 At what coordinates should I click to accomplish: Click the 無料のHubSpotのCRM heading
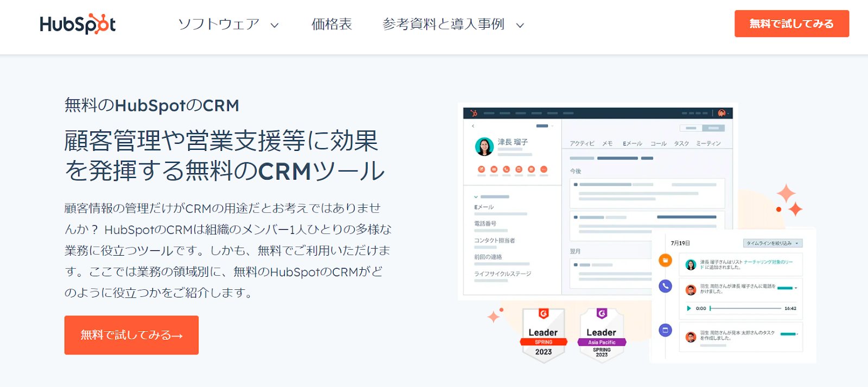152,105
